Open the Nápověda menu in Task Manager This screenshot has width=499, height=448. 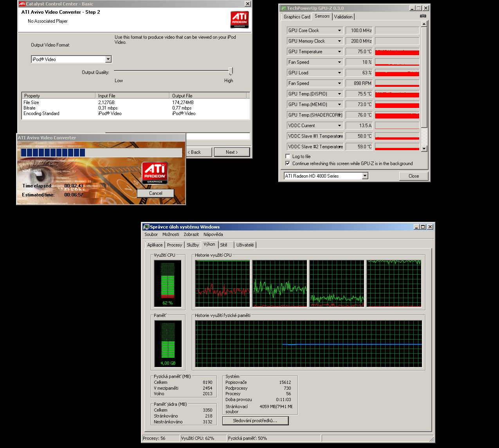pos(213,234)
